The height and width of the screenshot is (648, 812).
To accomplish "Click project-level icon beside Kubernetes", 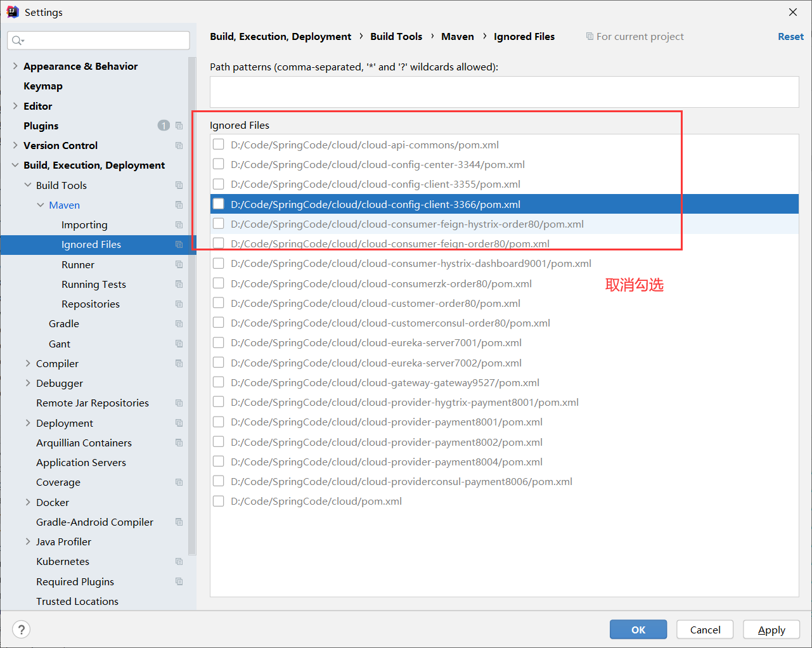I will pos(179,561).
